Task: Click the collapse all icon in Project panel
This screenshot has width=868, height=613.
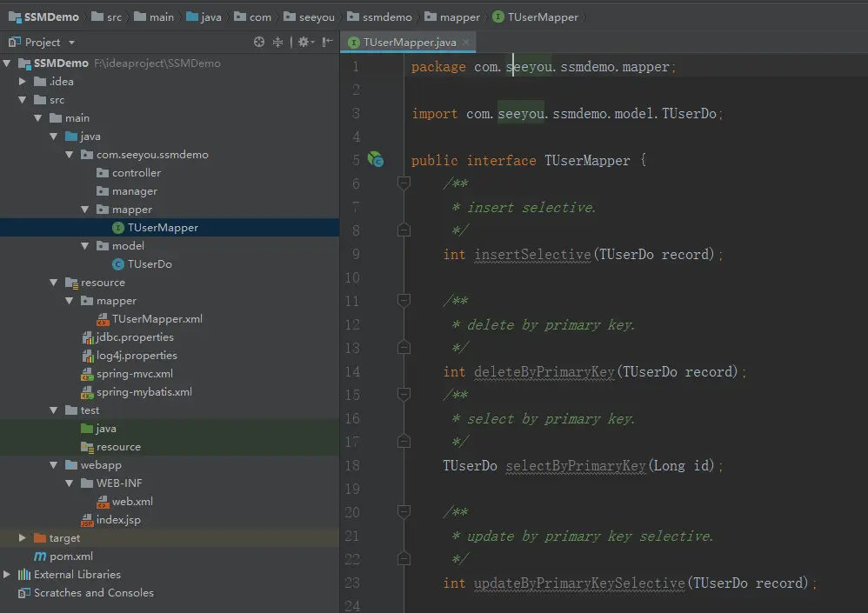Action: pyautogui.click(x=278, y=42)
